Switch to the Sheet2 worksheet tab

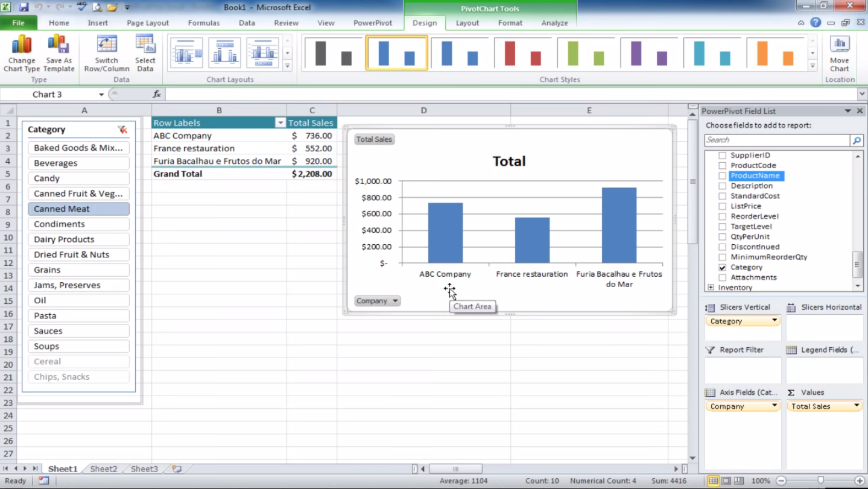pos(104,468)
